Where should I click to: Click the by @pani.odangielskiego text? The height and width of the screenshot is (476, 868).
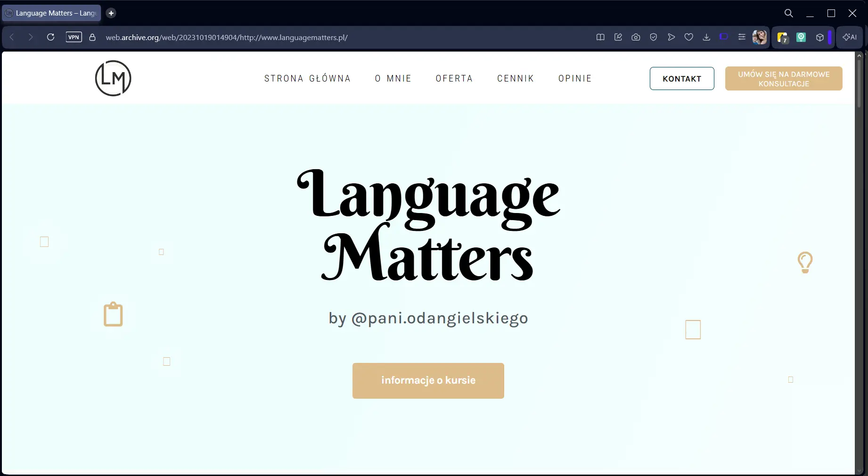click(428, 318)
